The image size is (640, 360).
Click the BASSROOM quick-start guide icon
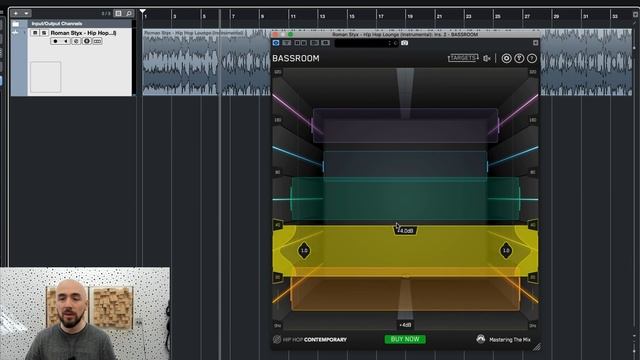pos(519,58)
